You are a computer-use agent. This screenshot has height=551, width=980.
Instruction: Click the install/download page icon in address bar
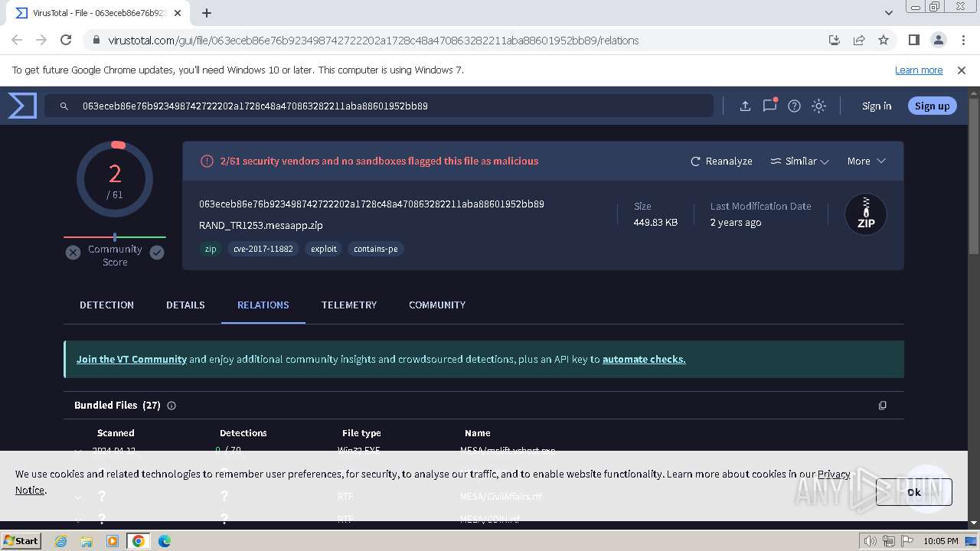point(835,40)
